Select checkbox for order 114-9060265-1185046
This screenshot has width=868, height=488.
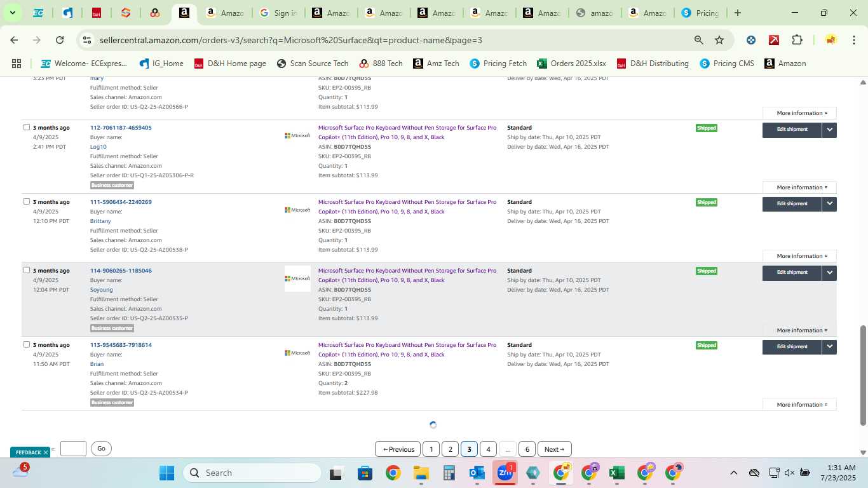(x=27, y=270)
